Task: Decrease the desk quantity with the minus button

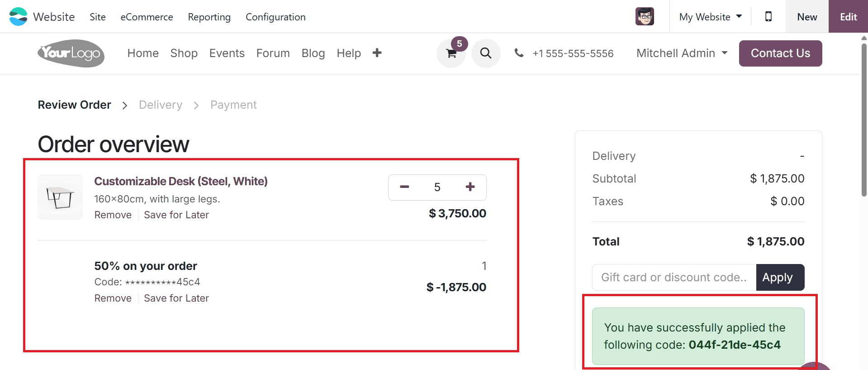Action: coord(404,187)
